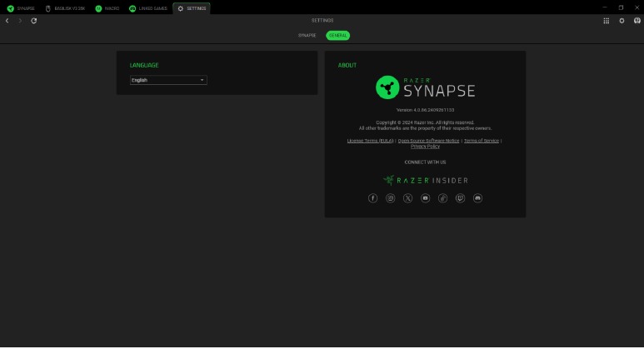Restore down the Synapse window
This screenshot has height=349, width=644.
point(621,7)
